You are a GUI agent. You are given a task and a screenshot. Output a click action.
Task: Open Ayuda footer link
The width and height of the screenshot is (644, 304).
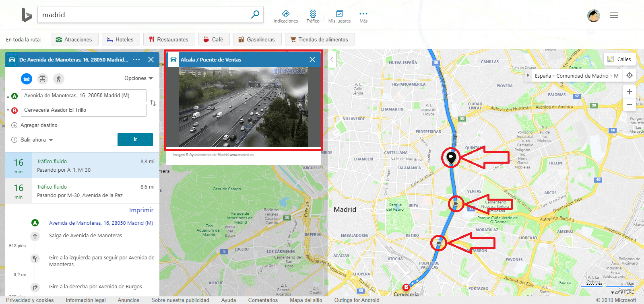pyautogui.click(x=229, y=300)
